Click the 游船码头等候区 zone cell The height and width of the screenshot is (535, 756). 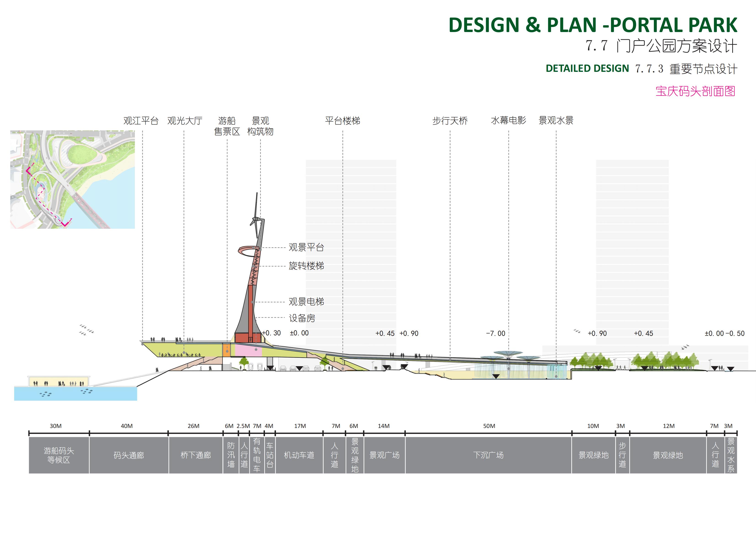click(59, 455)
